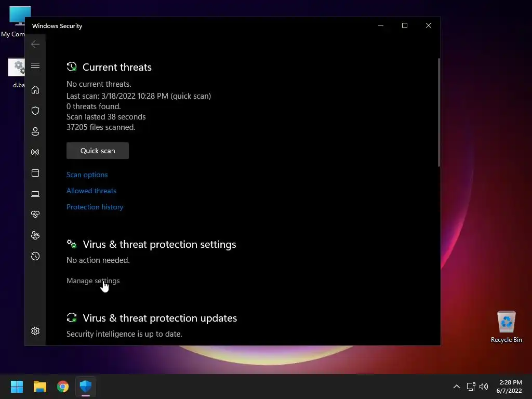This screenshot has width=532, height=399.
Task: Open Allowed threats link
Action: pyautogui.click(x=91, y=191)
